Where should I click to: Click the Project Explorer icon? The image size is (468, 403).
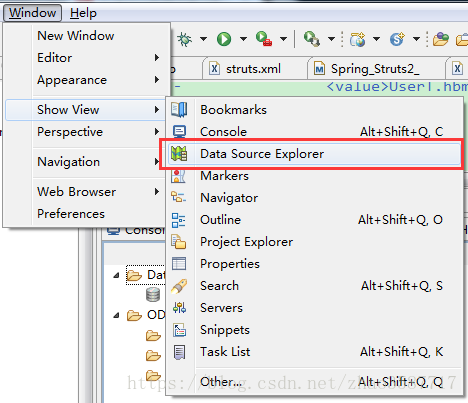179,242
